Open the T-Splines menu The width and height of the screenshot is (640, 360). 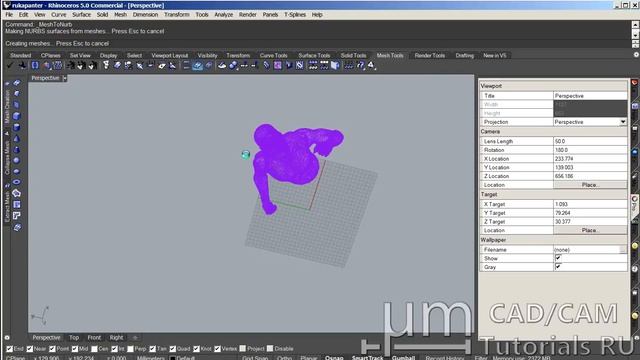(x=295, y=14)
